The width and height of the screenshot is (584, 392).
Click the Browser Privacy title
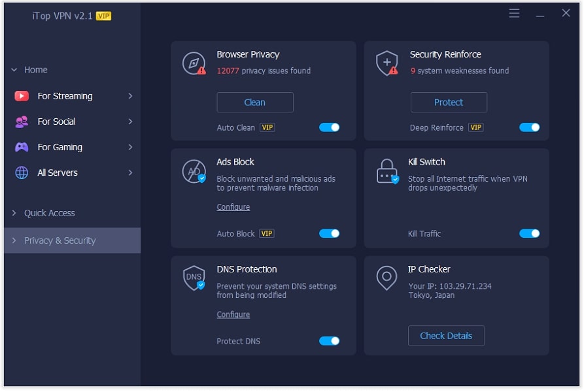coord(248,54)
